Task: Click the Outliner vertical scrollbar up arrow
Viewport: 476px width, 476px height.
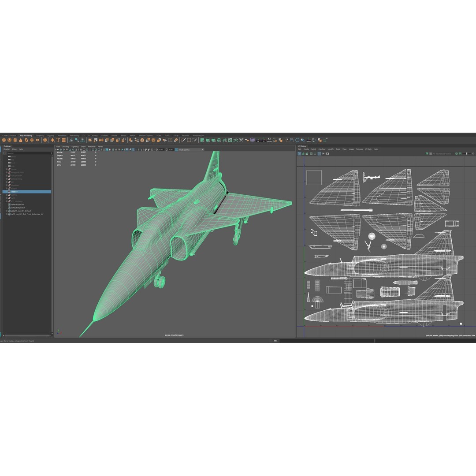Action: click(52, 156)
